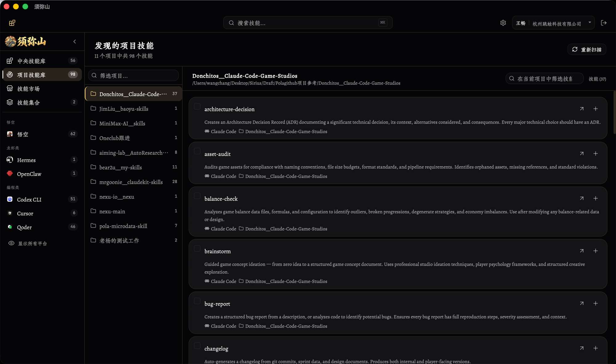
Task: Click the balance-check skill title
Action: coord(221,199)
